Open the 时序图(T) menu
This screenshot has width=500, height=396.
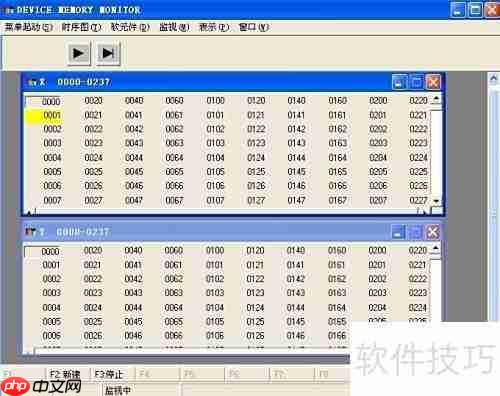[x=81, y=27]
